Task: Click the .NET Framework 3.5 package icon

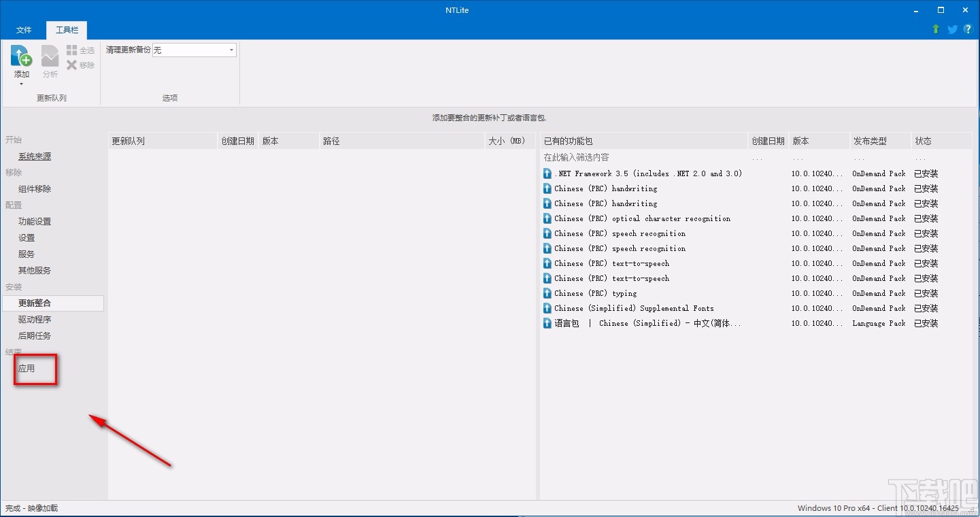Action: 547,173
